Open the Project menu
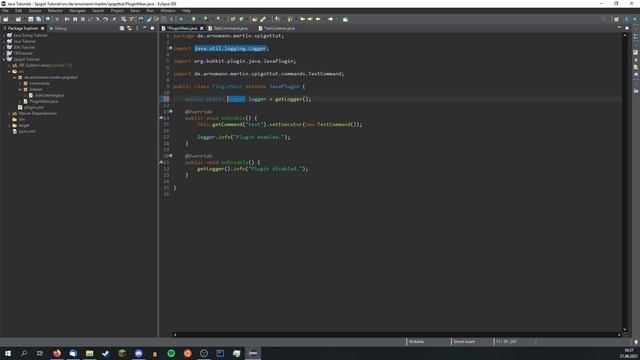 coord(117,11)
